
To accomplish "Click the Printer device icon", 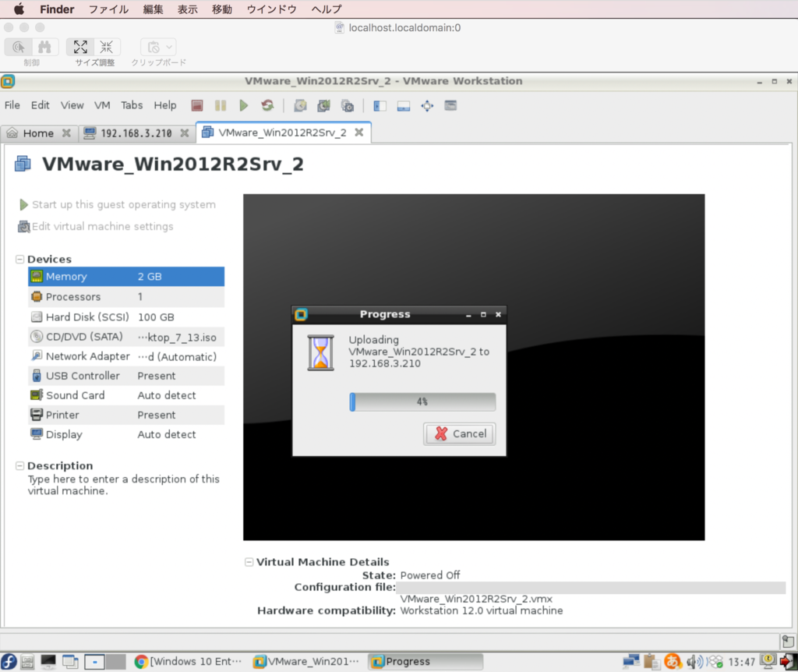I will click(x=37, y=415).
